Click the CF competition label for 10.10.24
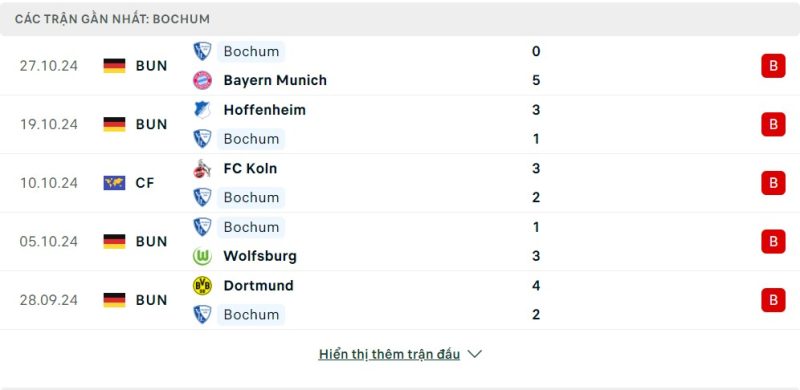This screenshot has width=800, height=390. tap(145, 183)
